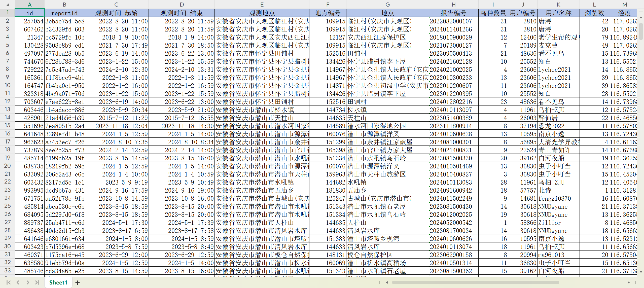Click vertical scrollbar up arrow
This screenshot has height=288, width=644.
(641, 18)
